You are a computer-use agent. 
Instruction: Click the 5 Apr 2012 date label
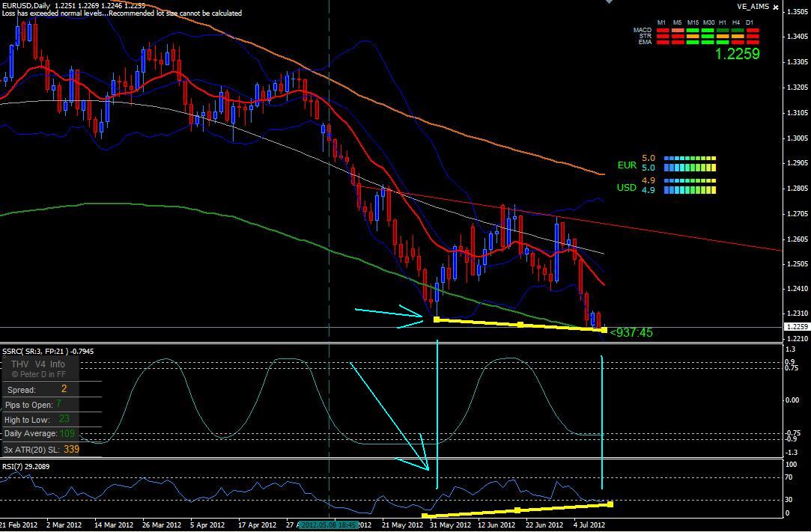(207, 525)
